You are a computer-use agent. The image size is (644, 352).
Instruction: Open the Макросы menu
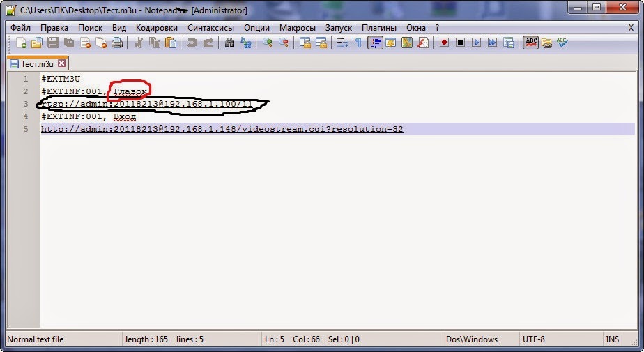(298, 28)
